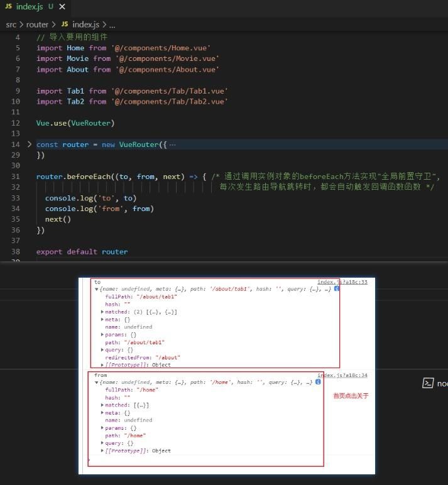Click the JS file icon on index.js tab
Screen dimensions: 448x485
click(x=8, y=6)
